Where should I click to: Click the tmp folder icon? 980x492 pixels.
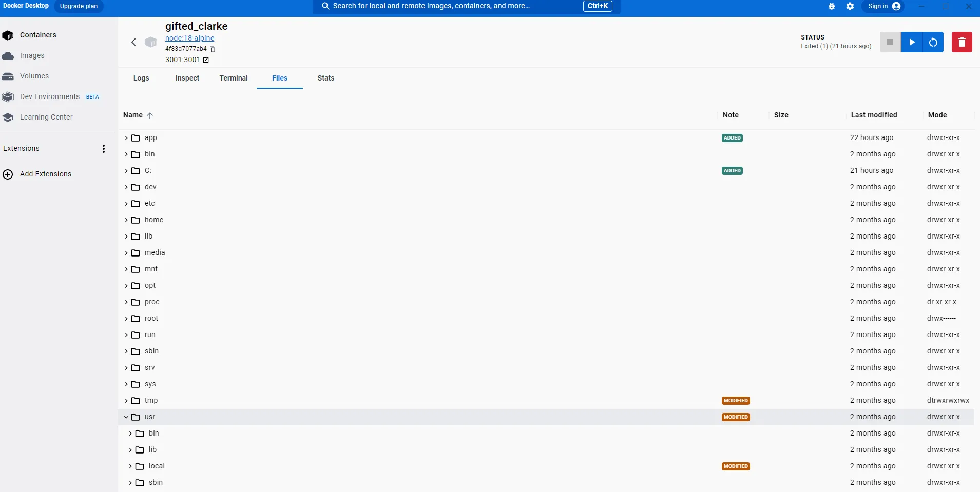(x=136, y=401)
